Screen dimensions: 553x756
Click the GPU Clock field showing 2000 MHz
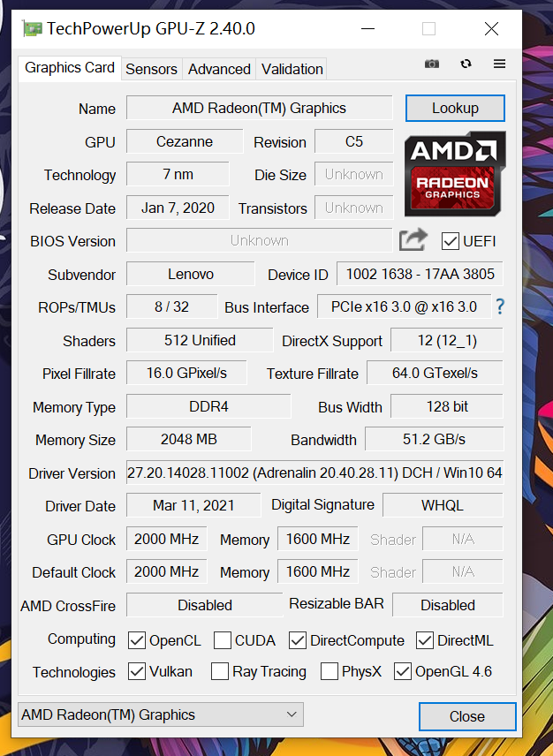pos(166,539)
